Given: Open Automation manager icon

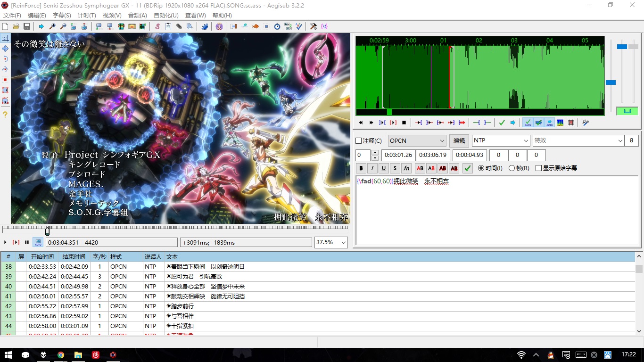Looking at the screenshot, I should point(205,26).
